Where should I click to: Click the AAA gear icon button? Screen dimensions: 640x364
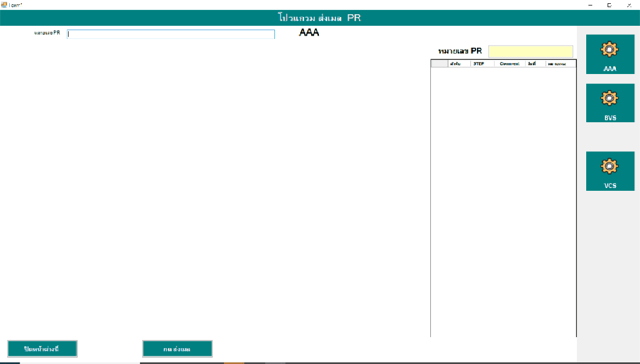point(610,54)
